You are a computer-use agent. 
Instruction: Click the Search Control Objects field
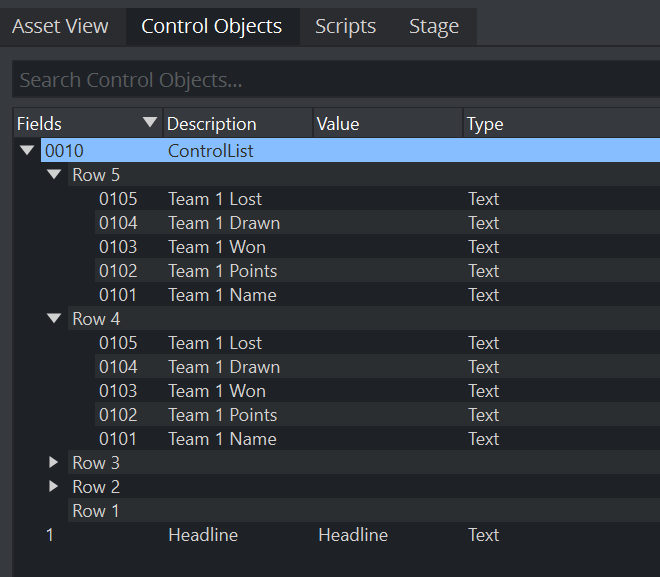pyautogui.click(x=336, y=80)
